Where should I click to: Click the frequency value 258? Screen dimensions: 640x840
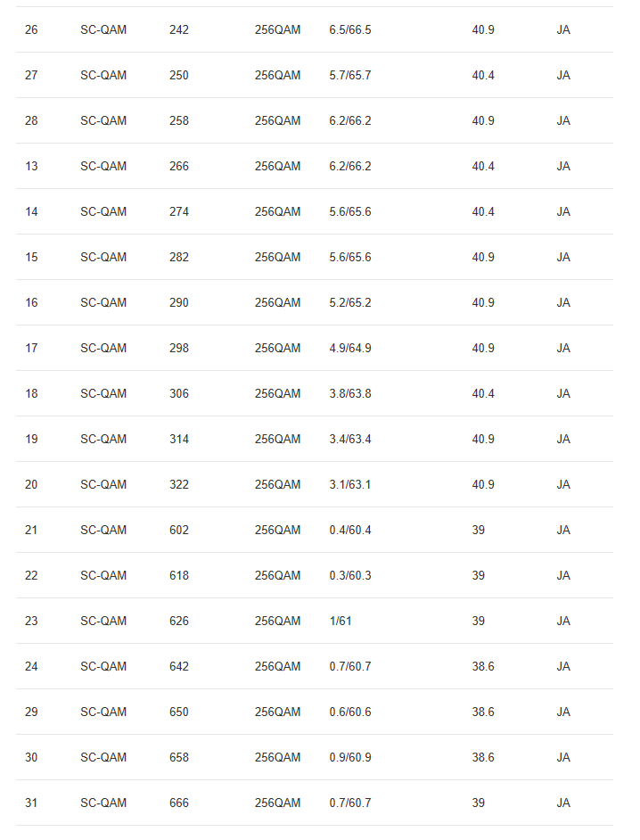coord(179,120)
